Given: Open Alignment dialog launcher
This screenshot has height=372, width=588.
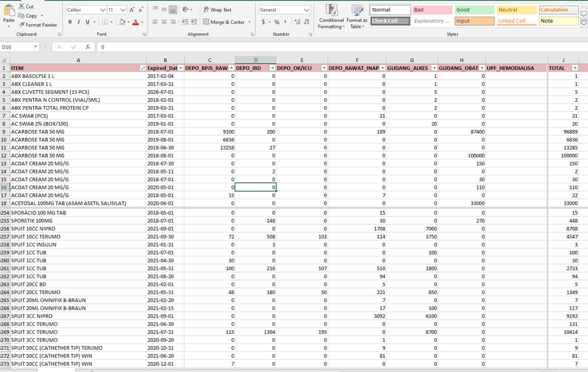Looking at the screenshot, I should click(x=252, y=34).
